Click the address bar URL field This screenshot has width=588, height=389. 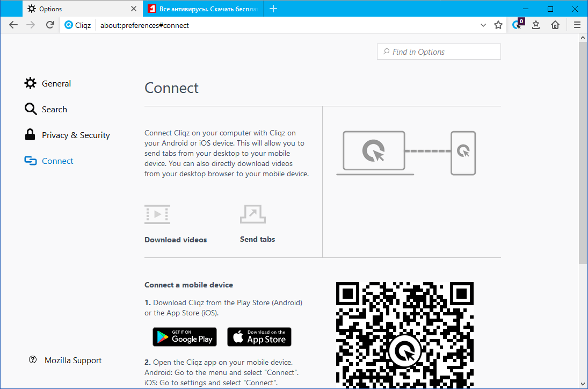[x=287, y=25]
